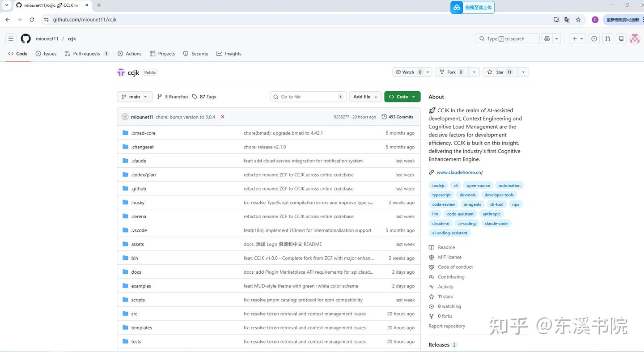
Task: View the 493 Commits history
Action: coord(397,117)
